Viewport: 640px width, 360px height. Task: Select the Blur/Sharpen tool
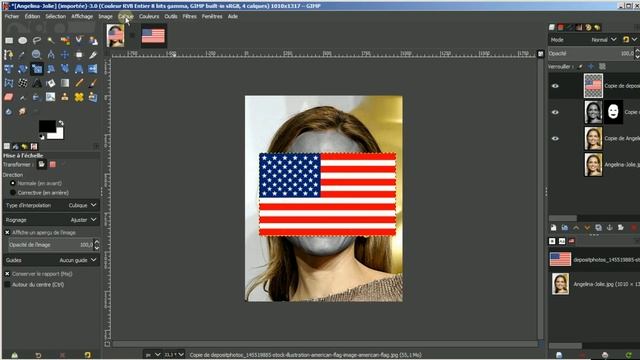[x=9, y=111]
